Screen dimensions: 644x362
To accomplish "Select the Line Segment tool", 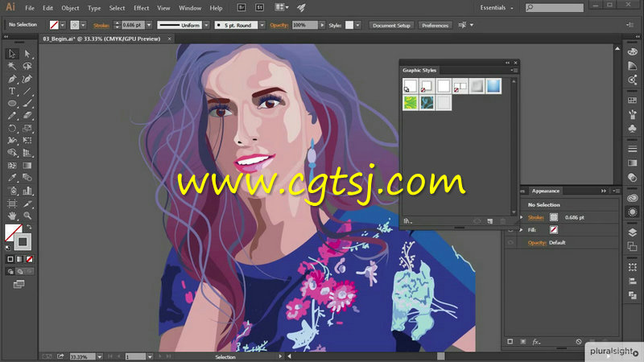I will click(27, 91).
